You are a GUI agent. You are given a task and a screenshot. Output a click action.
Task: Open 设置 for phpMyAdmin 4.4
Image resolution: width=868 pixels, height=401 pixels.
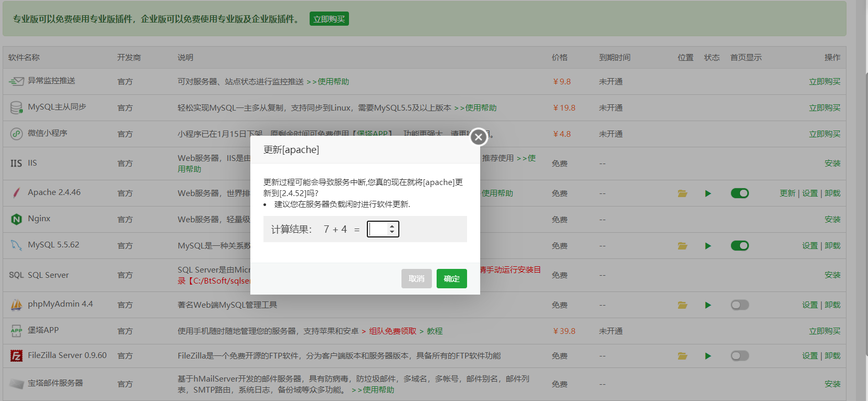[810, 305]
